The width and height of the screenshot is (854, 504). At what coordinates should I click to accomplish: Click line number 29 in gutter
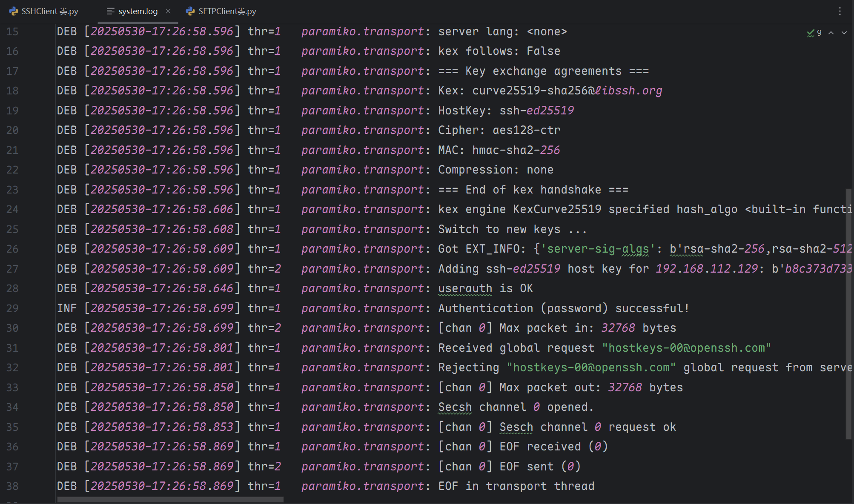[12, 308]
